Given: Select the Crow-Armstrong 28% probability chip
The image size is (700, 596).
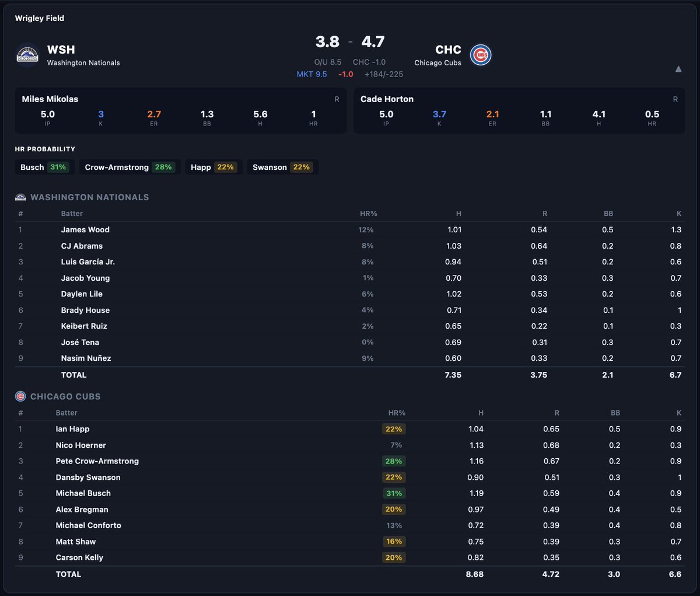Looking at the screenshot, I should 129,167.
